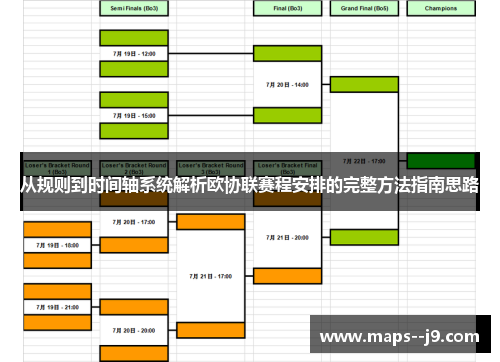Image resolution: width=500 pixels, height=362 pixels.
Task: Click orange team slot above 7月 20日 - 20:00
Action: tap(134, 307)
